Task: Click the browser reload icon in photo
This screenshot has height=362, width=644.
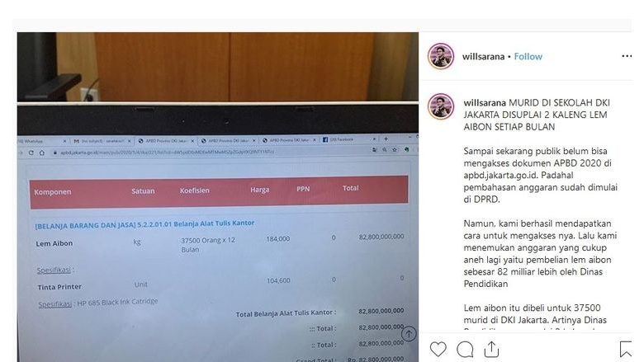Action: (x=31, y=153)
